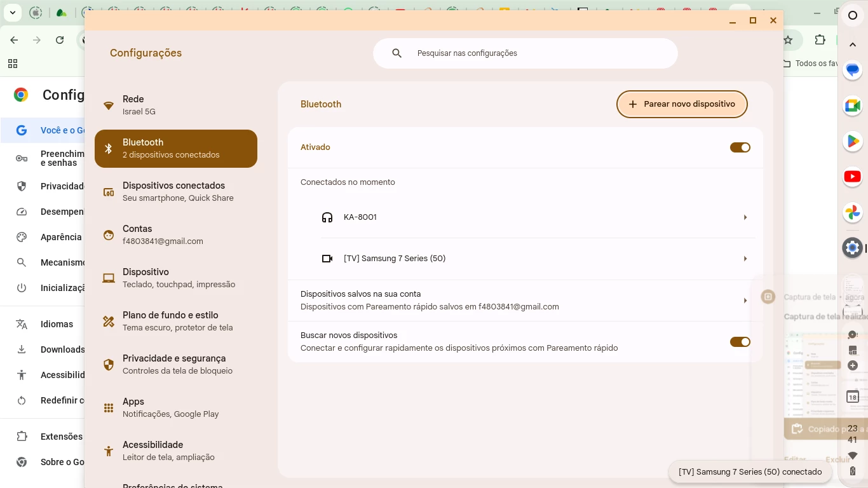Open Acessibilidade in ChromeOS settings sidebar

(x=176, y=451)
